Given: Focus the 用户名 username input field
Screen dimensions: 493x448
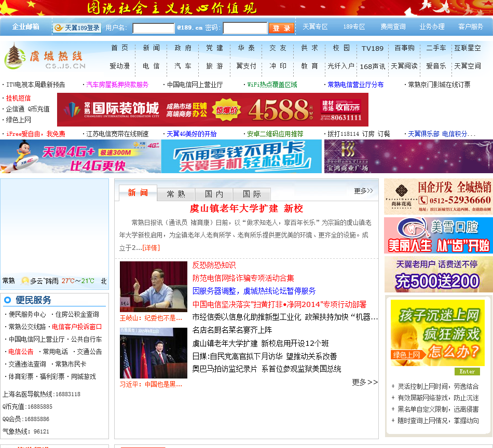Looking at the screenshot, I should click(x=154, y=28).
